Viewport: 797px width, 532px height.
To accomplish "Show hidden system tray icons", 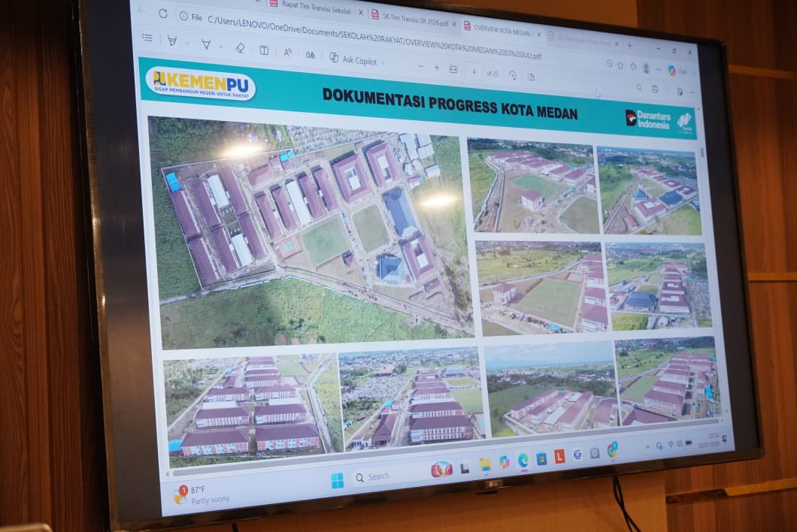I will [x=647, y=447].
